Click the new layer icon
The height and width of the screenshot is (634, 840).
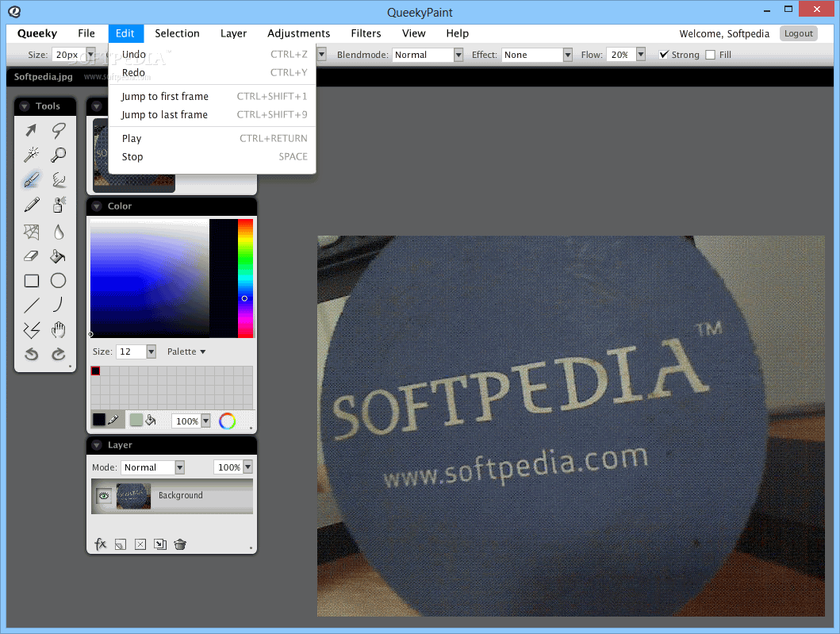click(x=121, y=544)
